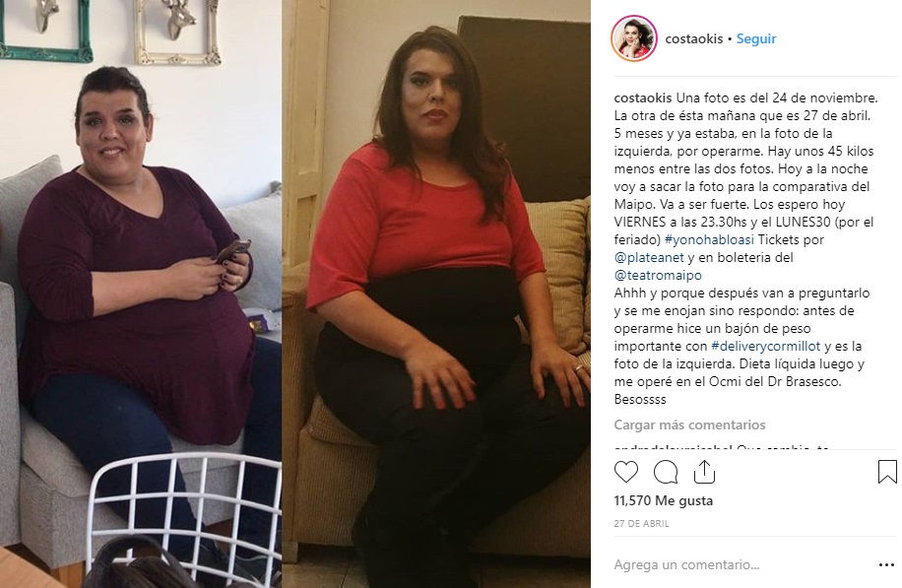Share the post using the share icon
The height and width of the screenshot is (588, 902).
[704, 472]
